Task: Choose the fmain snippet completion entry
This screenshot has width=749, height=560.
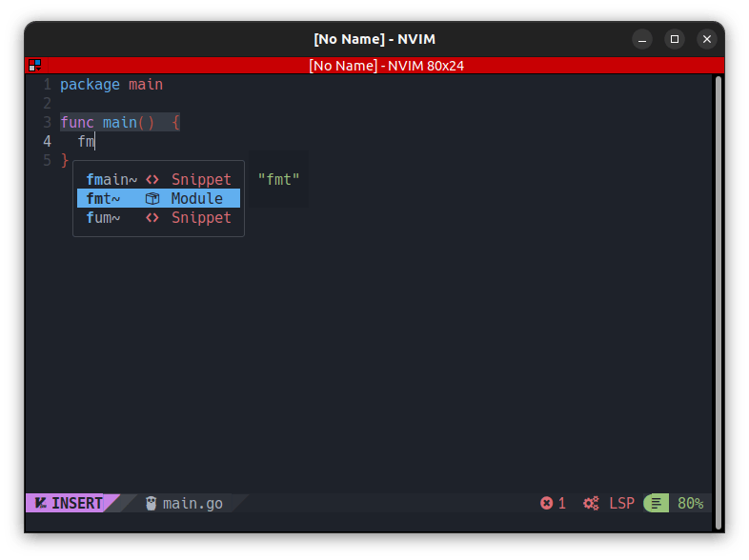Action: tap(158, 179)
